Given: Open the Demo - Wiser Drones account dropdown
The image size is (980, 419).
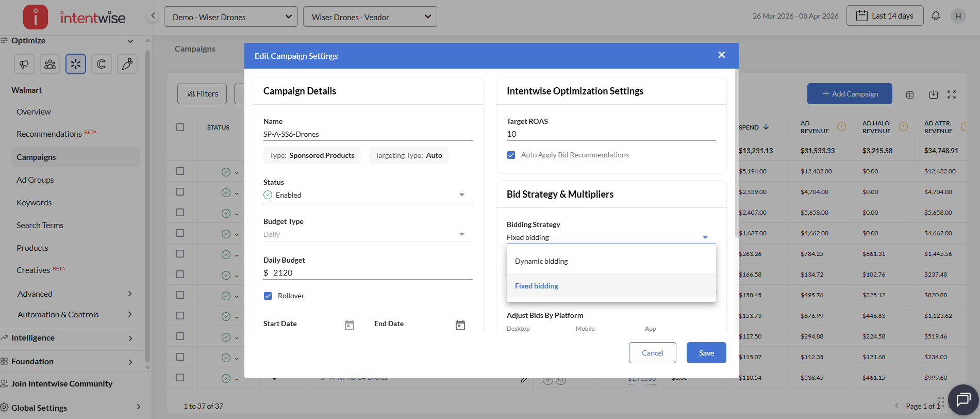Looking at the screenshot, I should point(230,17).
